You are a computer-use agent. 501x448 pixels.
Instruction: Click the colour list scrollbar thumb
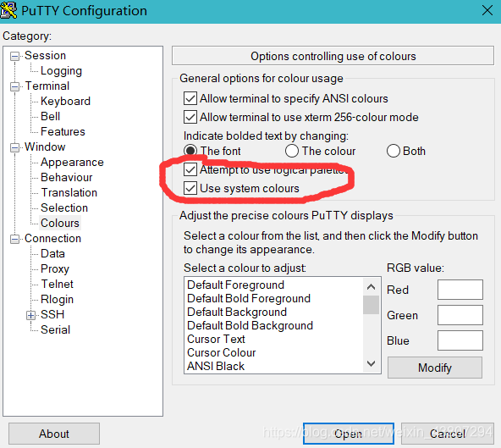[x=371, y=305]
